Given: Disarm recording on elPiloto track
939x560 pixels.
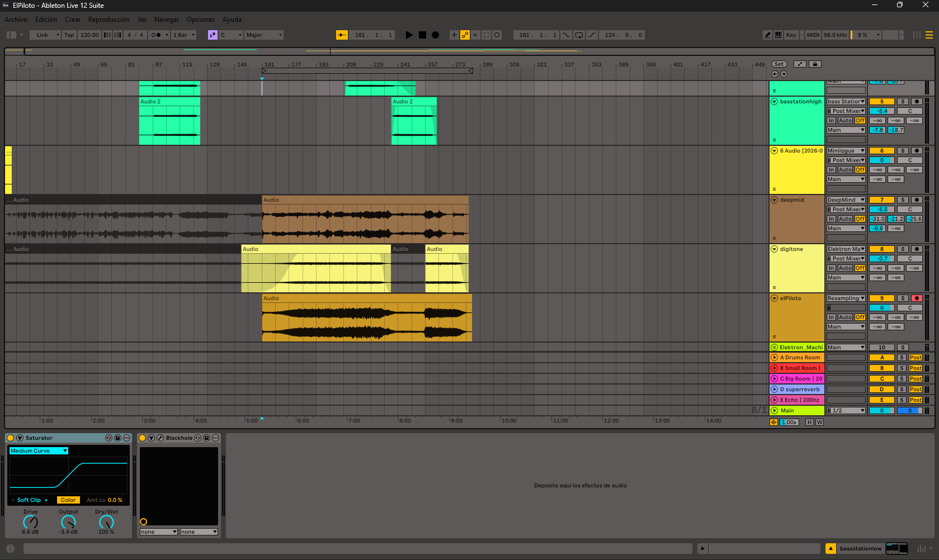Looking at the screenshot, I should tap(917, 298).
